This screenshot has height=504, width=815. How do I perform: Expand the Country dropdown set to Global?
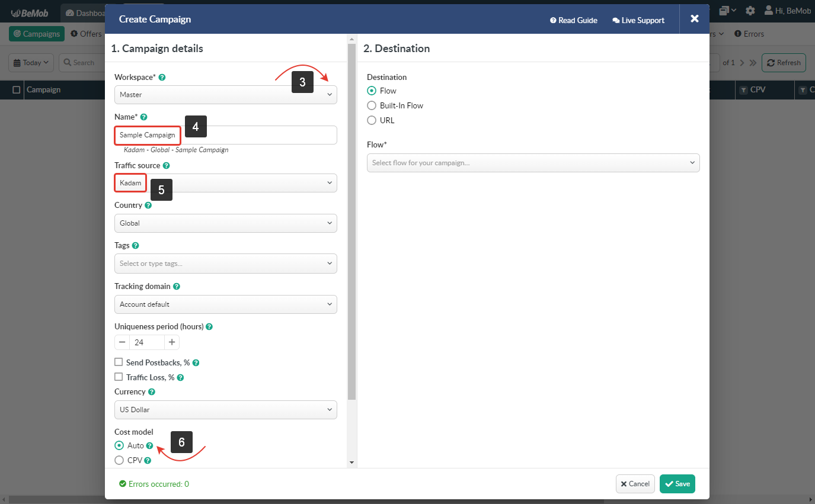coord(225,223)
